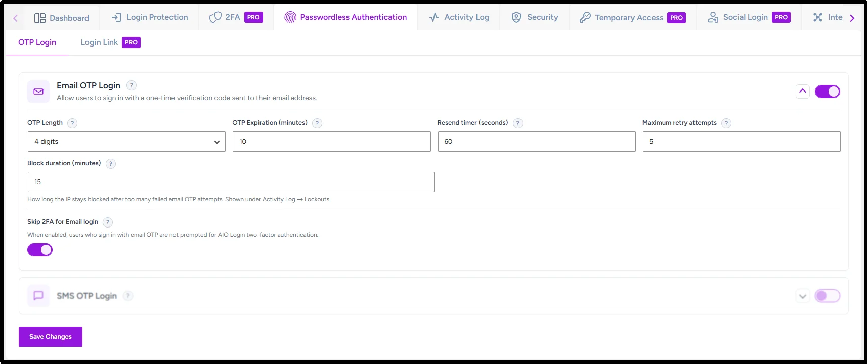The image size is (868, 364).
Task: Click help icon next to Block duration
Action: click(x=111, y=164)
